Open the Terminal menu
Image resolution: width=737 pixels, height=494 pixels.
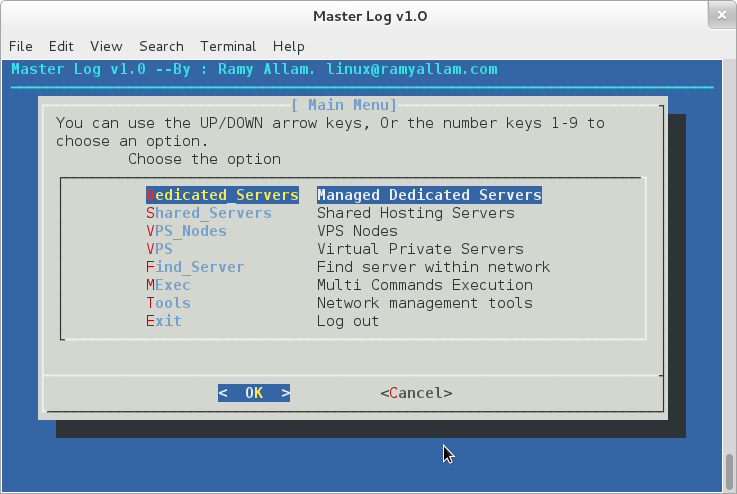pos(228,46)
